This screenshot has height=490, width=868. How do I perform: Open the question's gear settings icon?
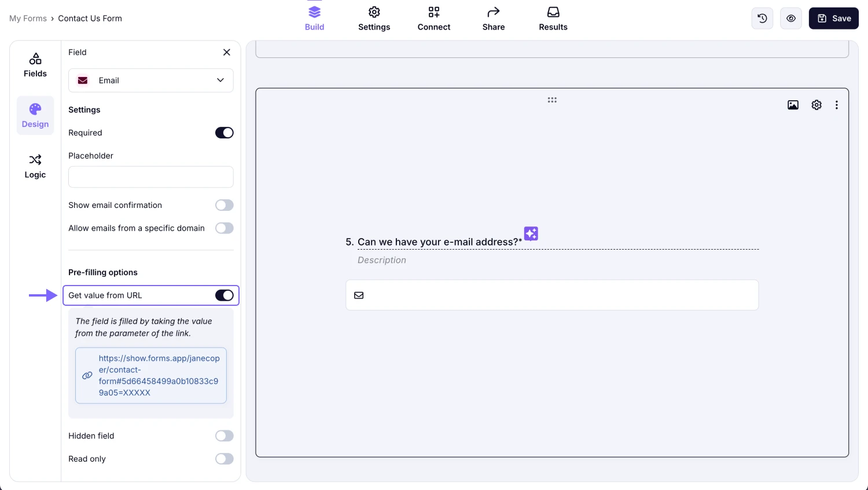[x=816, y=105]
